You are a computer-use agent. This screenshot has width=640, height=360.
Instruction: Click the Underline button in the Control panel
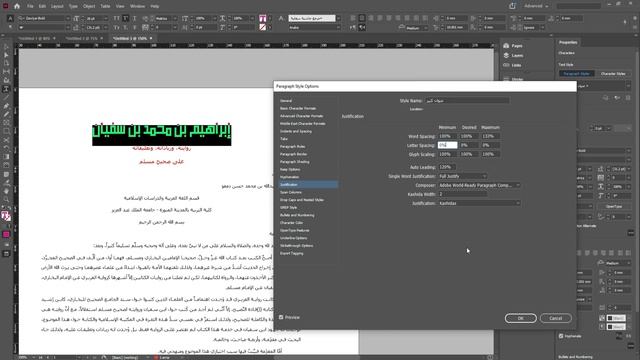[x=135, y=18]
